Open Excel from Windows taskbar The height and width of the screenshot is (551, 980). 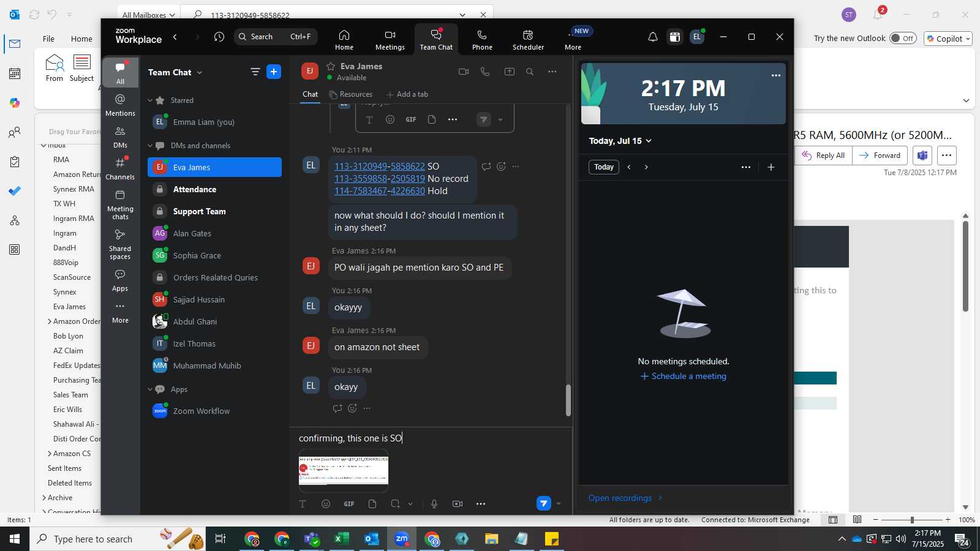click(x=342, y=539)
